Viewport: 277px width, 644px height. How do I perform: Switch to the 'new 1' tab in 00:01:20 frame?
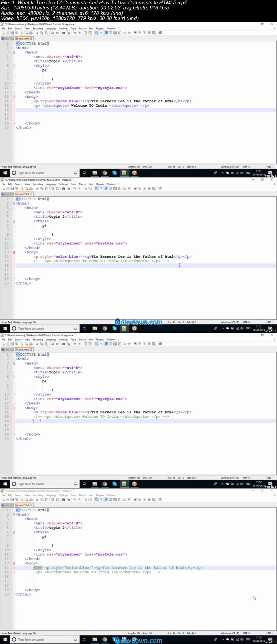pos(7,349)
